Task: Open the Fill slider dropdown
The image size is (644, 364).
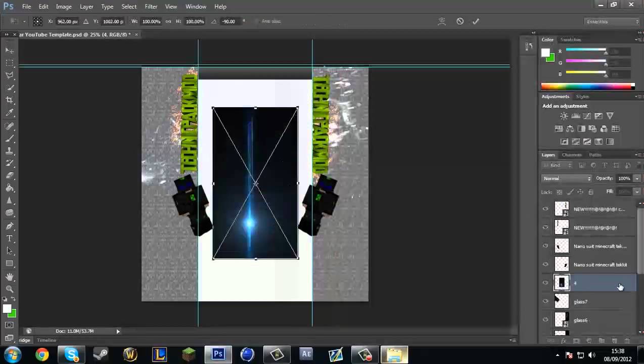Action: tap(637, 192)
